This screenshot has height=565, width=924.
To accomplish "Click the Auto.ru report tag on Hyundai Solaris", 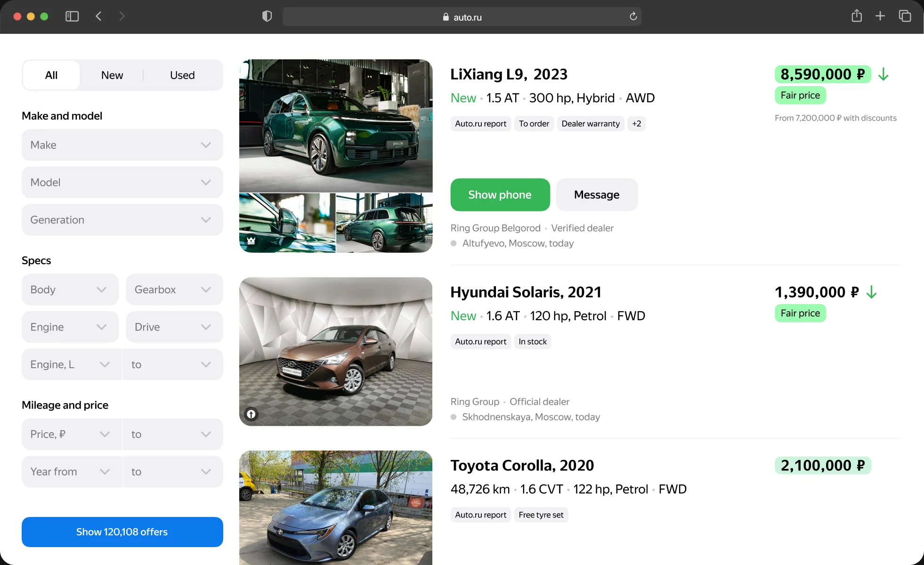I will point(480,342).
